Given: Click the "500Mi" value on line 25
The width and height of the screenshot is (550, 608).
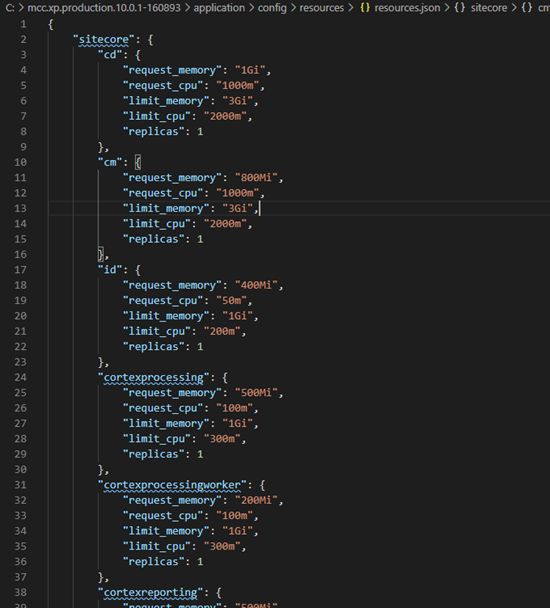Looking at the screenshot, I should 256,392.
